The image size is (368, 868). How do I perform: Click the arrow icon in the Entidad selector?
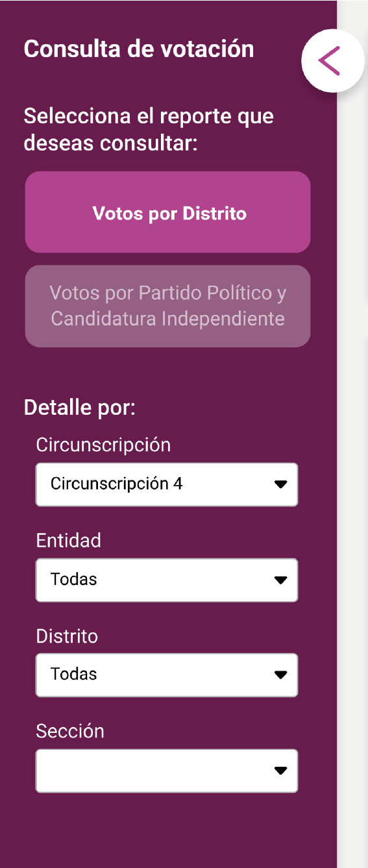pos(280,580)
